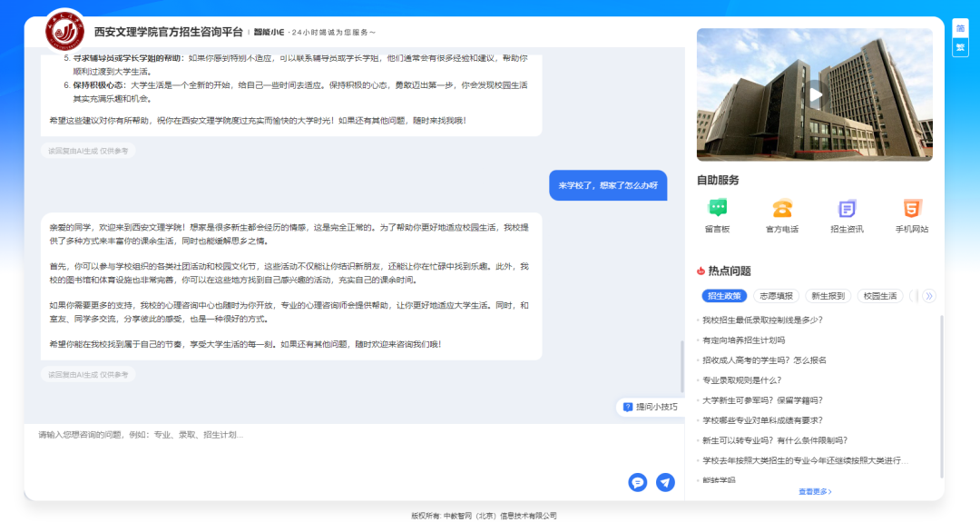Focus the question input text box
This screenshot has width=980, height=532.
(x=327, y=449)
